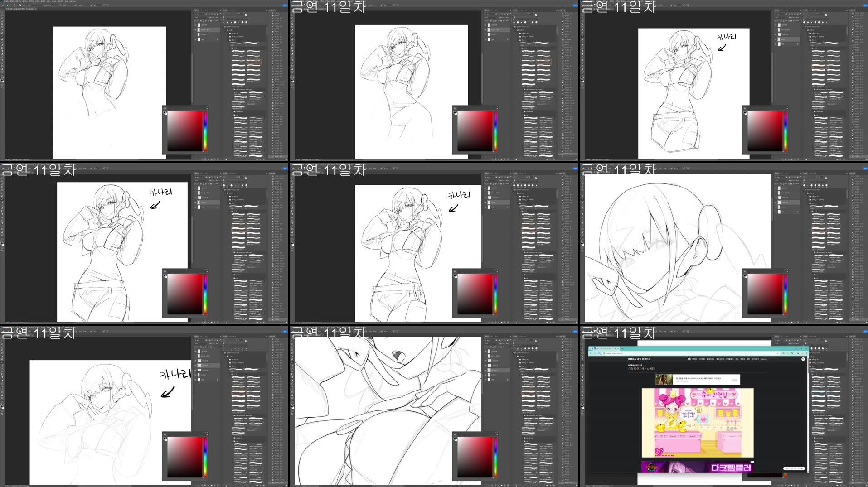Switch to the Flash game archive browser tab

(x=606, y=348)
